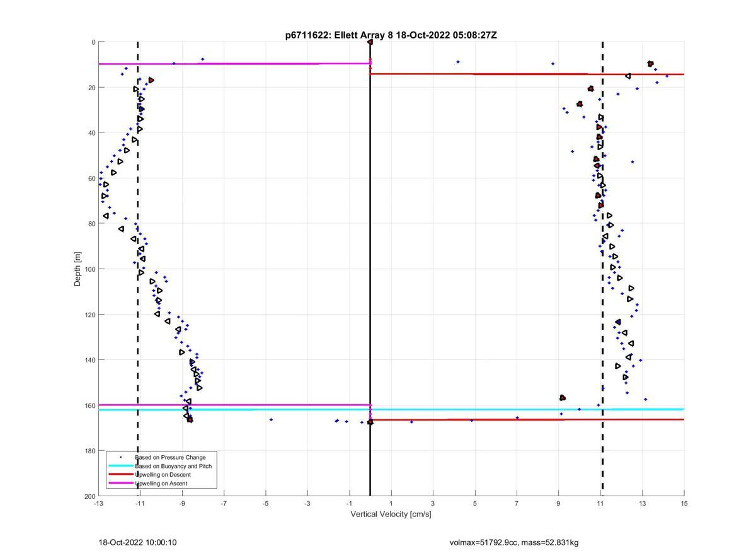
Task: Click depth axis tick label '80'
Action: [x=91, y=224]
